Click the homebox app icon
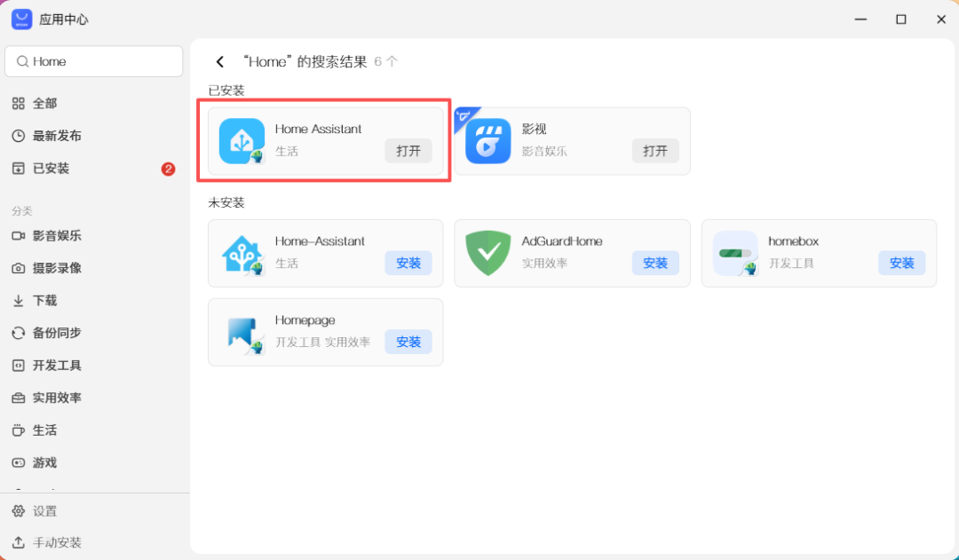 735,254
